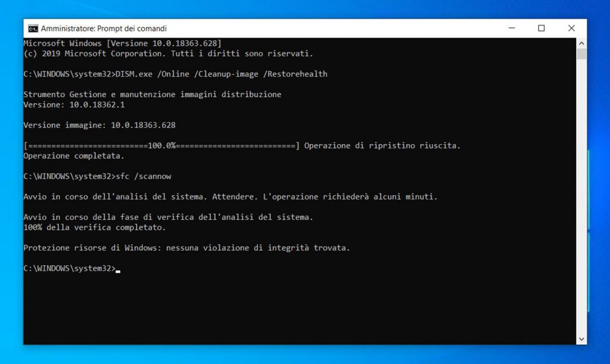610x364 pixels.
Task: Click the vertical scrollbar thumb
Action: point(581,54)
